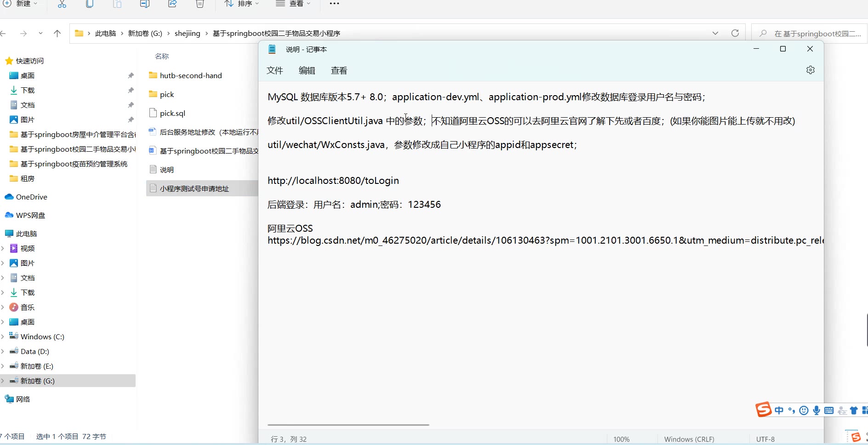This screenshot has height=445, width=868.
Task: Click the Copy icon in Explorer toolbar
Action: [x=90, y=4]
